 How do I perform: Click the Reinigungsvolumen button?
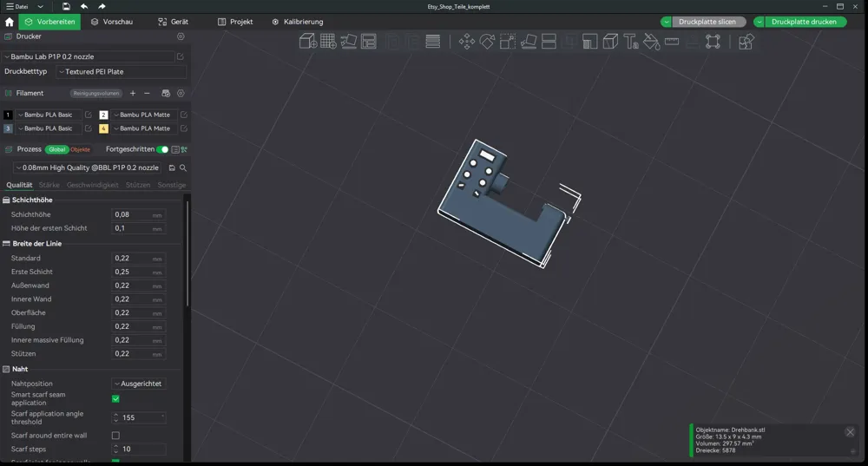coord(96,94)
